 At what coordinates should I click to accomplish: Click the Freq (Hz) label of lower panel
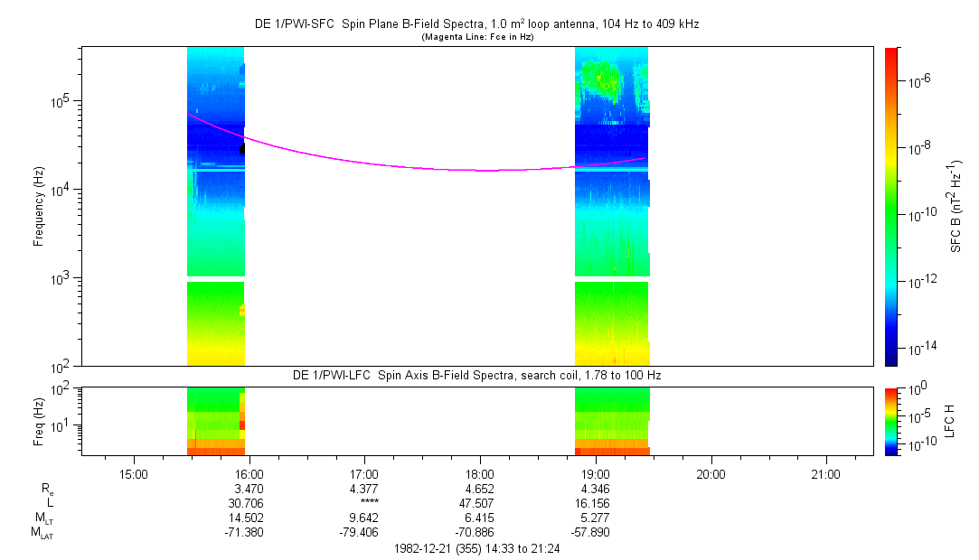point(39,420)
